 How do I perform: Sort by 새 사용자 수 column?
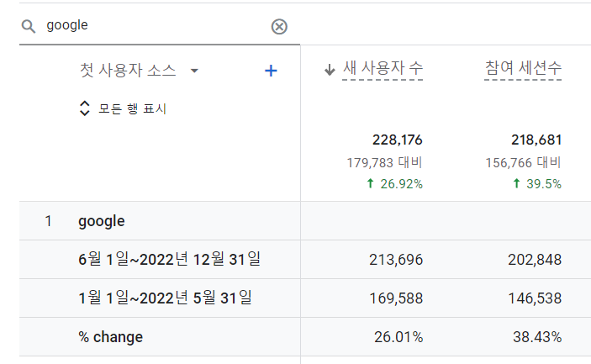click(383, 69)
